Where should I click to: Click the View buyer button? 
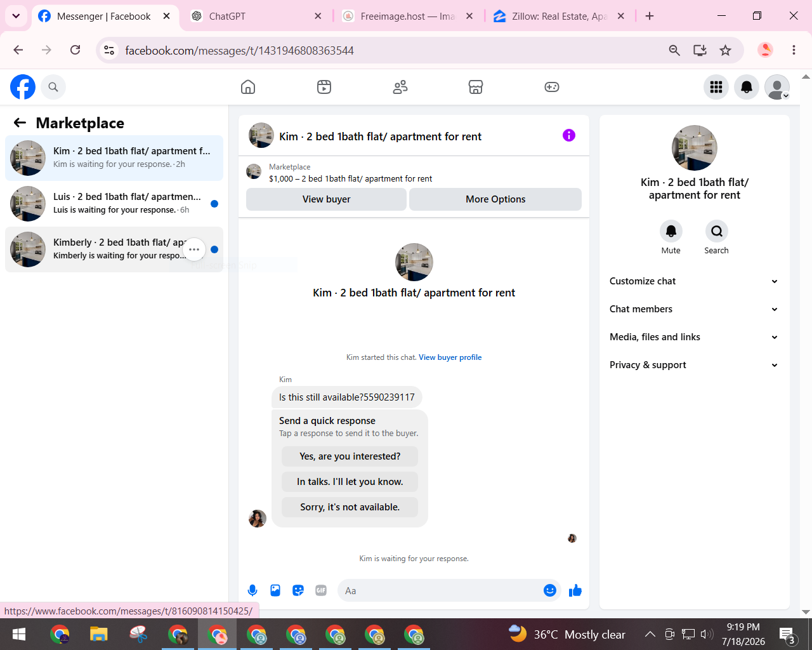pyautogui.click(x=326, y=199)
